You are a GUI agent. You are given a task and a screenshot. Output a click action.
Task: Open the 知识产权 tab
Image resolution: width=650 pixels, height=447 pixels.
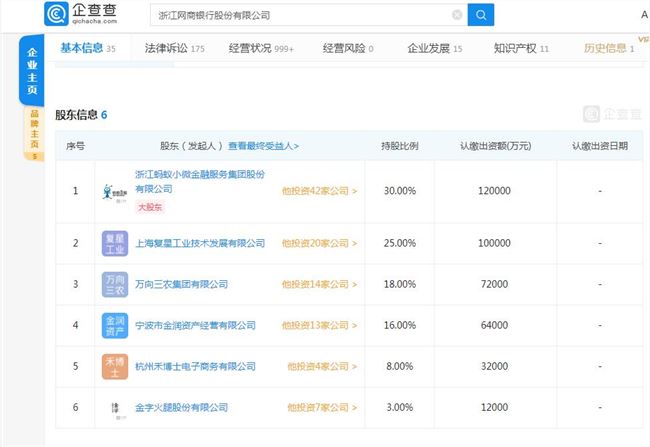(x=521, y=49)
